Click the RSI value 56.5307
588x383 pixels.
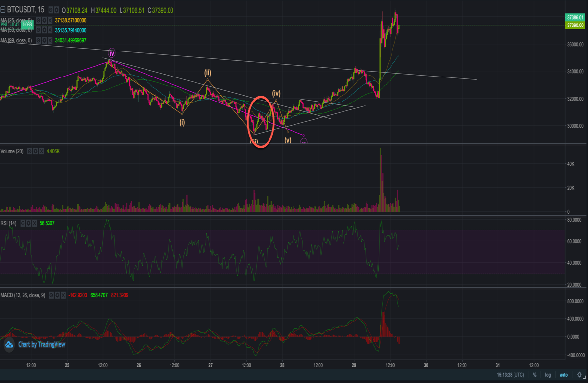pos(47,223)
